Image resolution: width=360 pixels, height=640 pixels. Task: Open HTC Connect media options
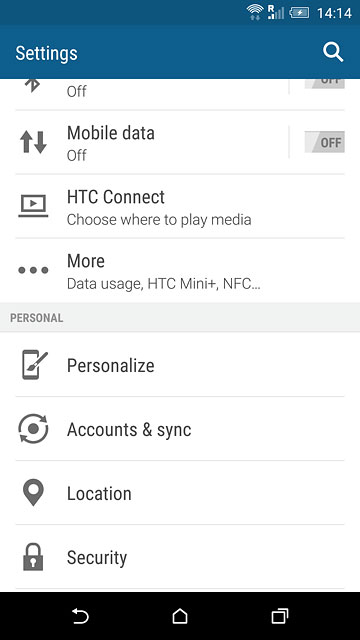click(x=180, y=207)
